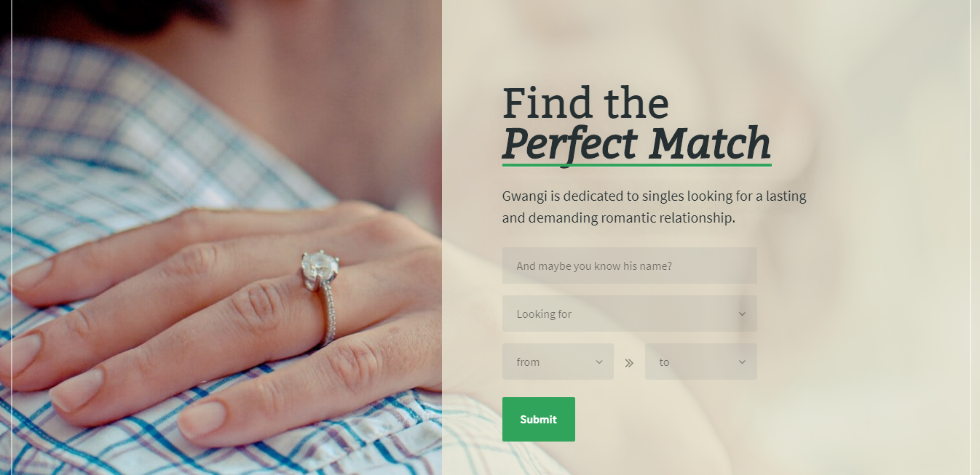Click the 'Find the' heading text

585,103
